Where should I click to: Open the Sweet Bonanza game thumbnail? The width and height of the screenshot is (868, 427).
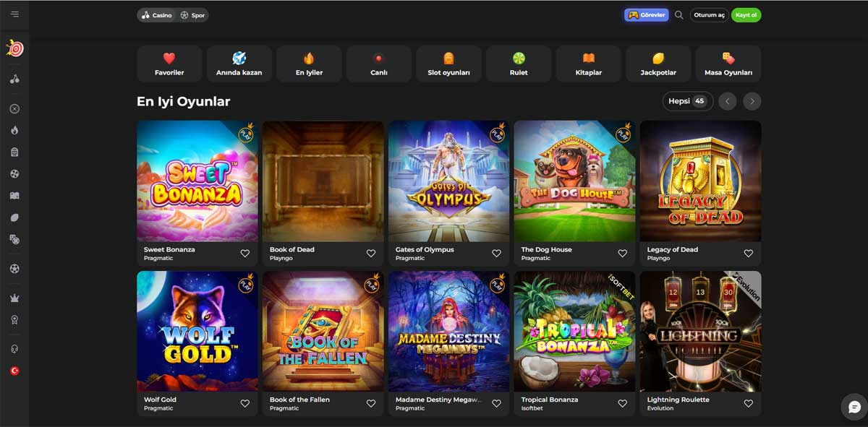(197, 181)
